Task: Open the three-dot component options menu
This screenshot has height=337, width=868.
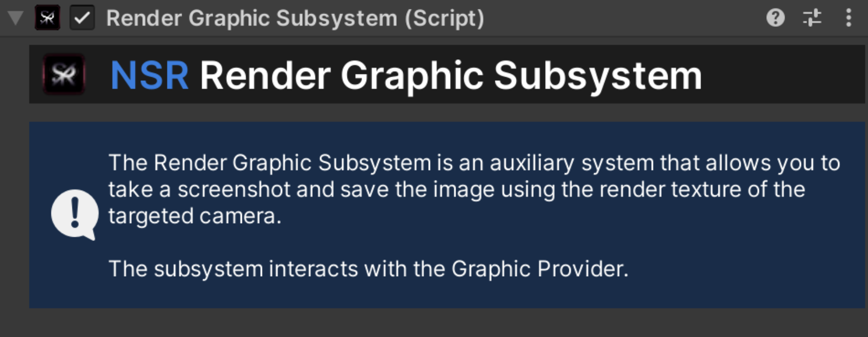Action: tap(848, 18)
